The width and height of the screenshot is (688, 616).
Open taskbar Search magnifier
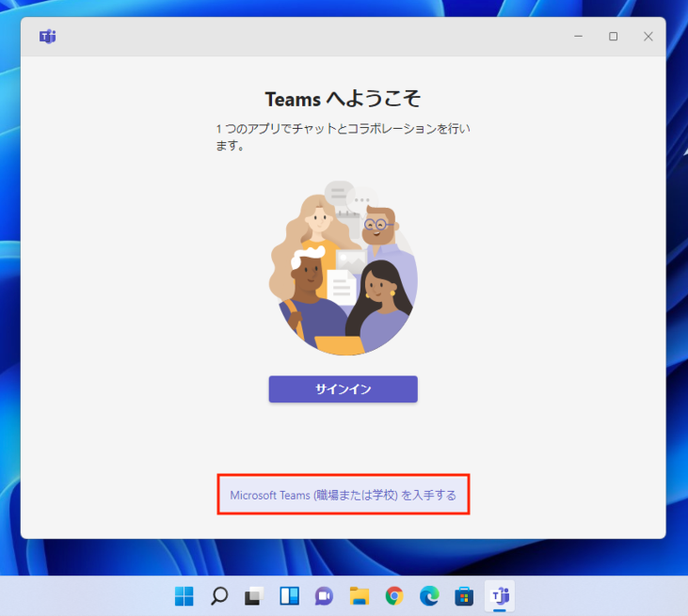click(x=219, y=596)
